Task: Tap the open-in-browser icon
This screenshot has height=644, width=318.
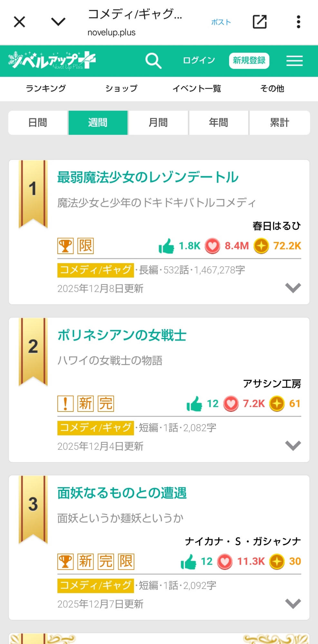Action: point(259,22)
